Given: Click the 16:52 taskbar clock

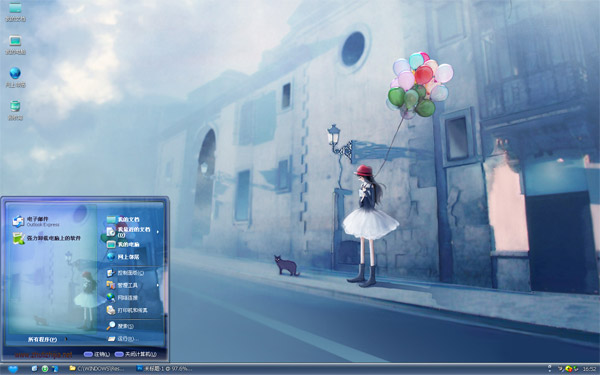Looking at the screenshot, I should click(589, 369).
